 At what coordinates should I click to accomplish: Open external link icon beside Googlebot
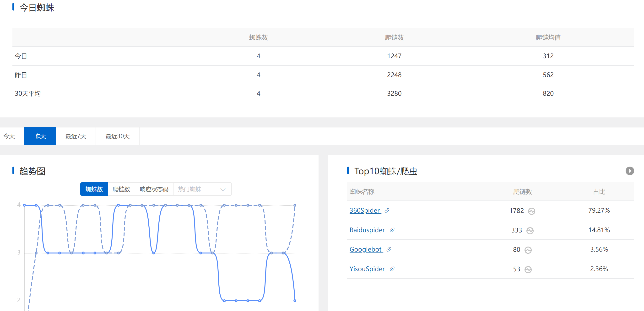pos(389,249)
